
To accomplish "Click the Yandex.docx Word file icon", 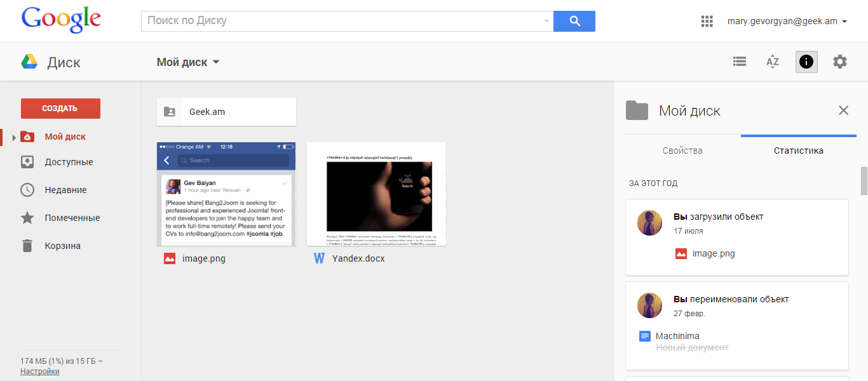I will [319, 258].
